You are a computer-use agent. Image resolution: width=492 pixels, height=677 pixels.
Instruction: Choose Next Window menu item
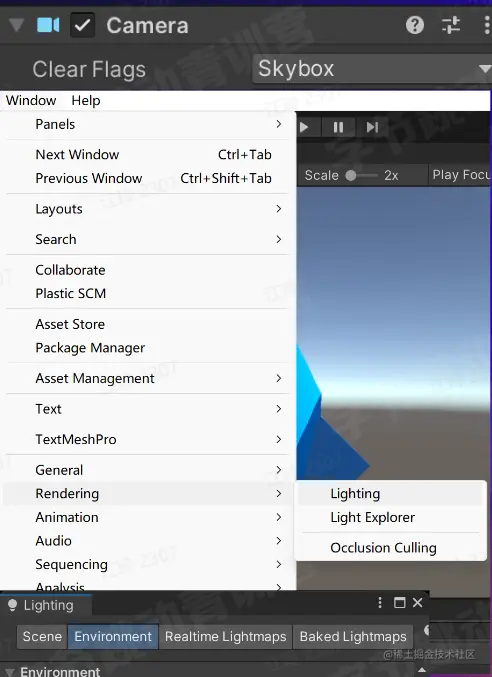[x=148, y=154]
